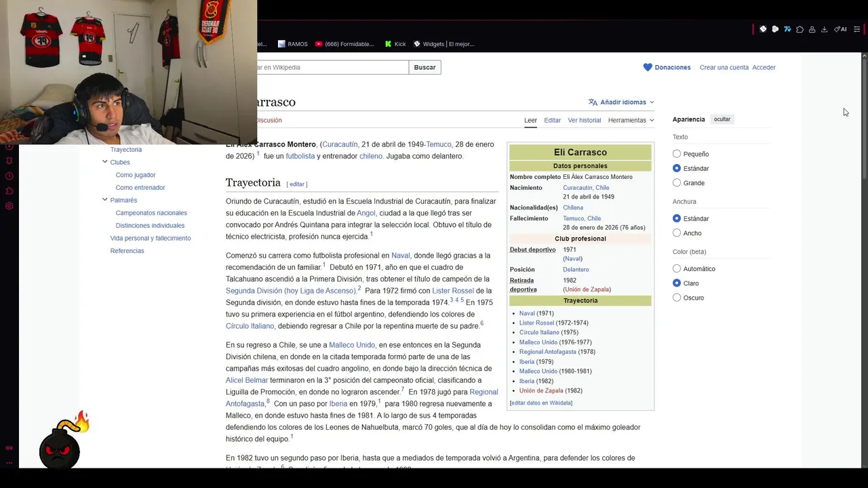The height and width of the screenshot is (488, 868).
Task: Open Como jugador in contents sidebar
Action: [136, 175]
